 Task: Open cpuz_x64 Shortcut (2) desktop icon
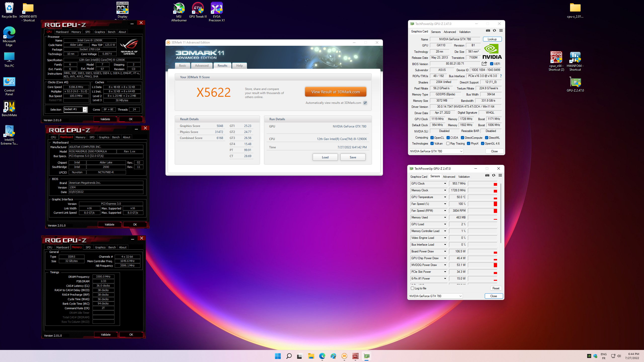(556, 61)
